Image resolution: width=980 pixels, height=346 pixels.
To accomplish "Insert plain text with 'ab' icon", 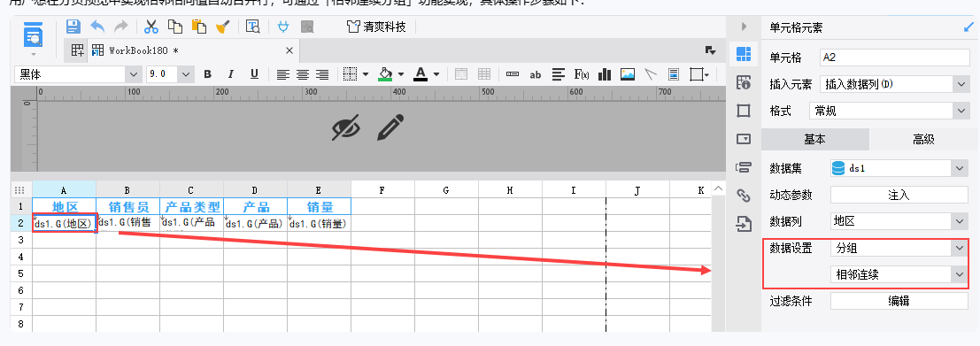I will pyautogui.click(x=535, y=74).
